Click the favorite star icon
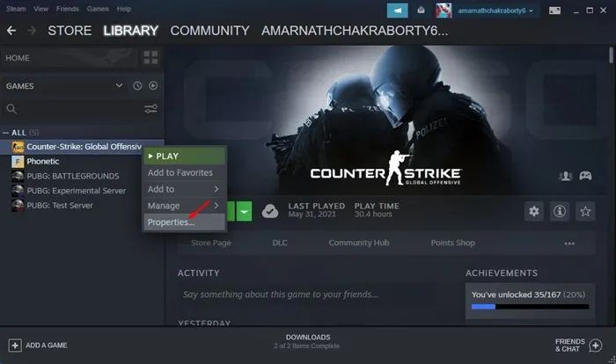The image size is (616, 364). (x=585, y=211)
